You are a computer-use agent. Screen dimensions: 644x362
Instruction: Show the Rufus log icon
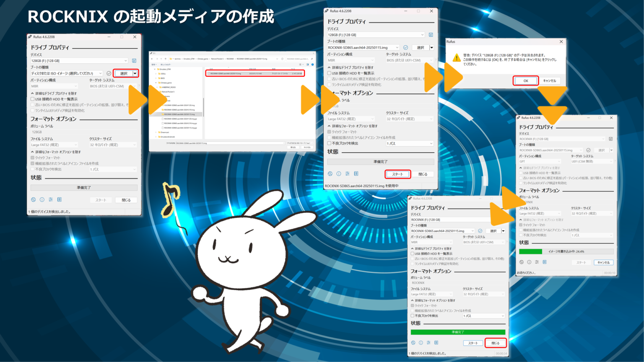pyautogui.click(x=60, y=199)
